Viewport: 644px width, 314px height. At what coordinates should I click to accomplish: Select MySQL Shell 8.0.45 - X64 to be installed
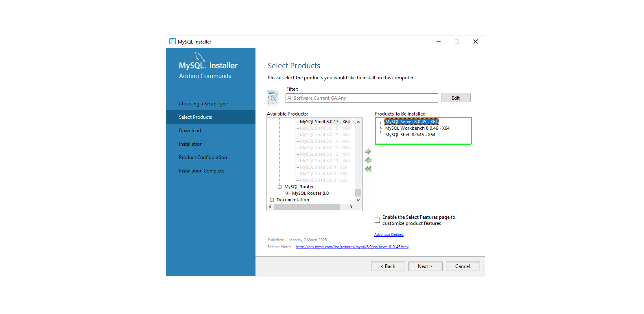410,135
